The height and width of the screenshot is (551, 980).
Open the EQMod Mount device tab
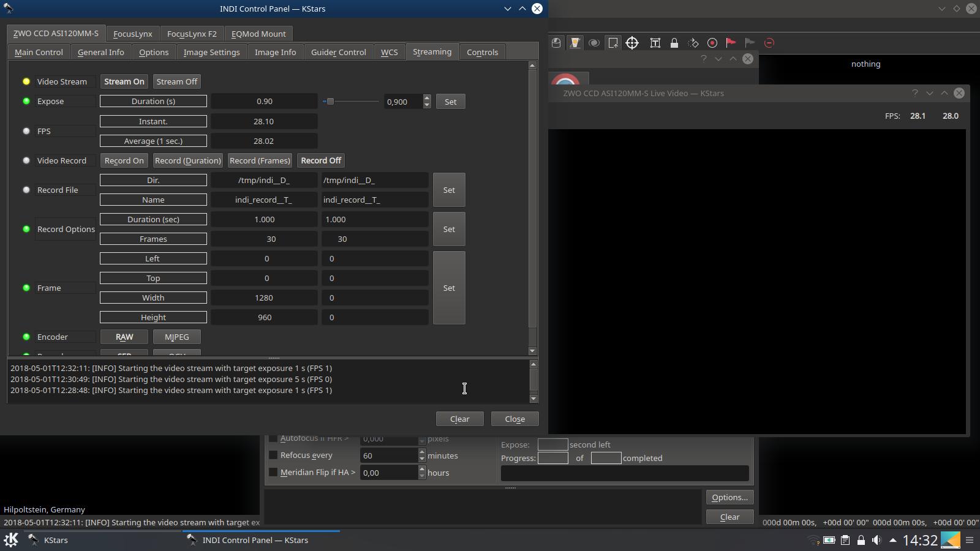tap(258, 34)
